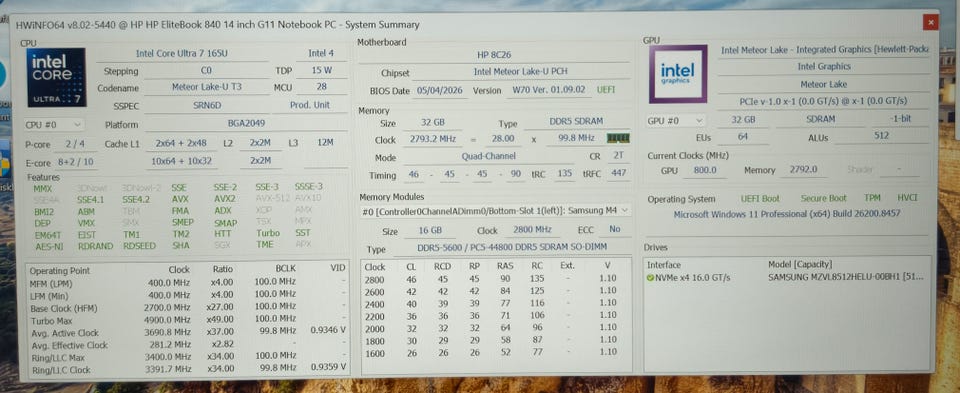The image size is (960, 393).
Task: Click the UEFI Boot indicator
Action: point(760,198)
